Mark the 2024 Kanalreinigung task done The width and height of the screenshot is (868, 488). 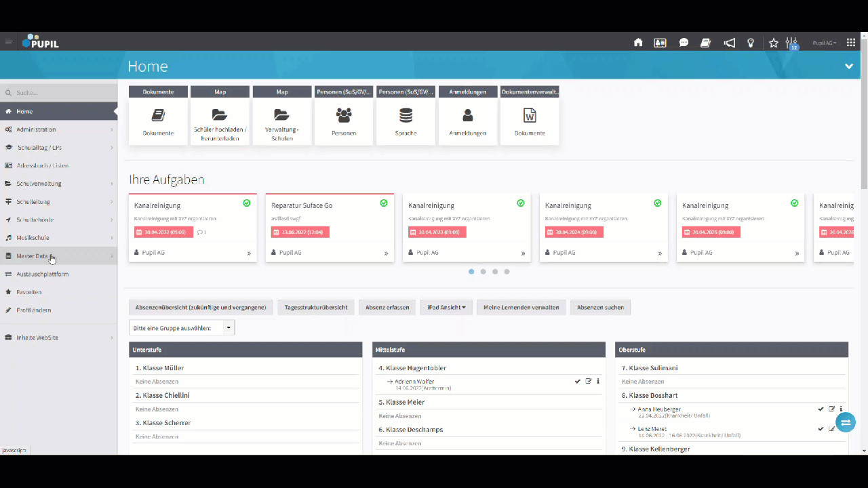pyautogui.click(x=658, y=203)
